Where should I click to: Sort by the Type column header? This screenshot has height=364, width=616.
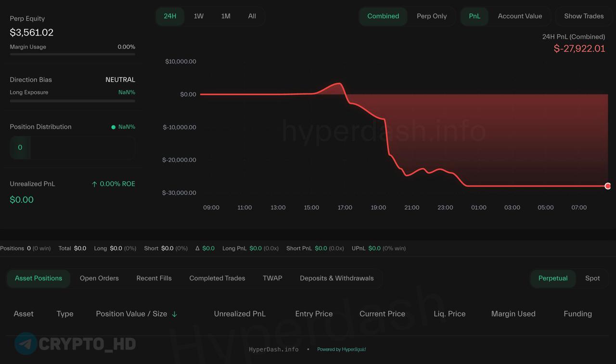pyautogui.click(x=65, y=314)
